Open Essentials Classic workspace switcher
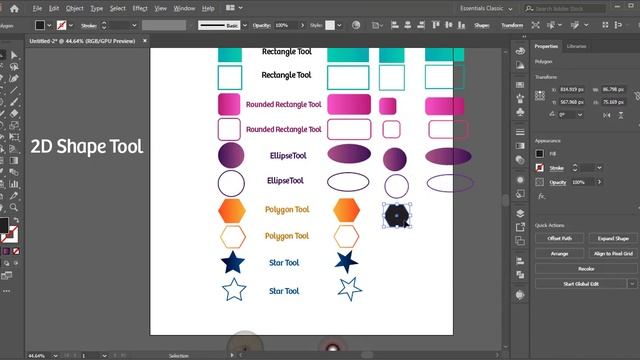Viewport: 640px width, 360px height. pos(486,9)
